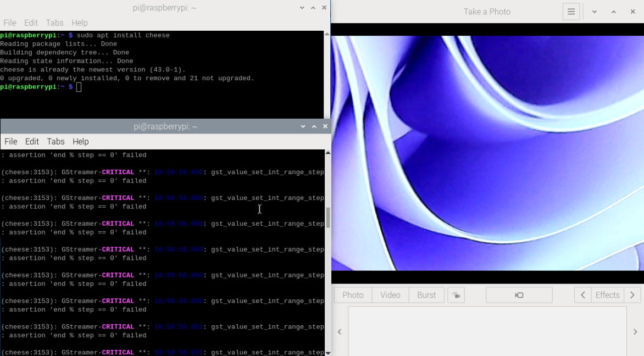Open File menu in lower terminal
The height and width of the screenshot is (356, 644).
point(10,142)
